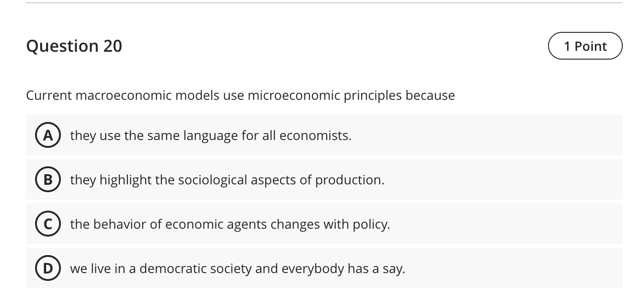Choose 'we live in a democratic society' option
The image size is (644, 304).
pyautogui.click(x=238, y=268)
